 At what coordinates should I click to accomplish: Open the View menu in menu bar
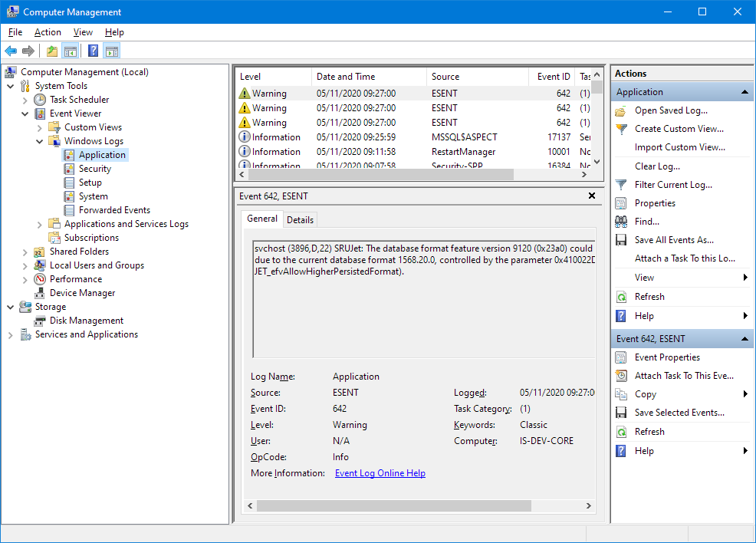pyautogui.click(x=83, y=32)
